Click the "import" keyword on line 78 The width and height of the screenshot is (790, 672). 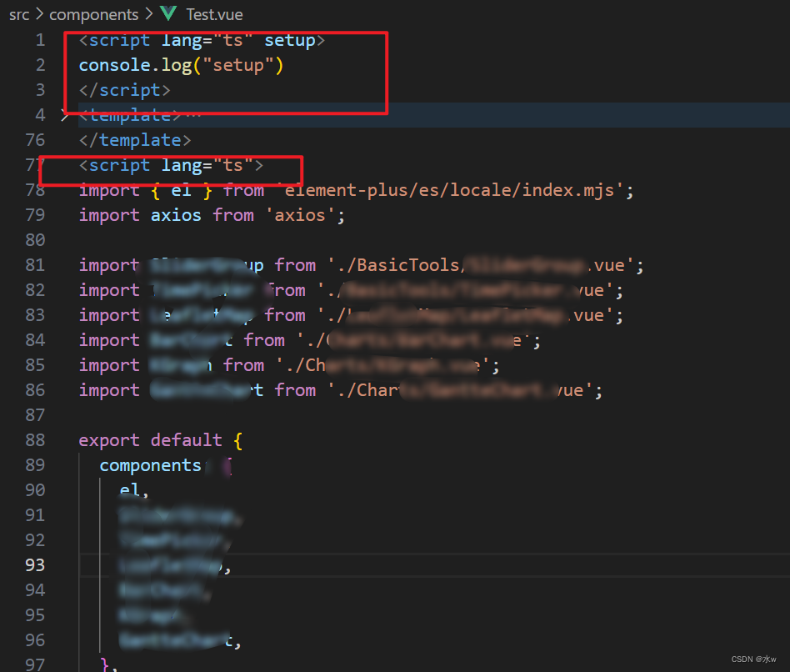(108, 190)
